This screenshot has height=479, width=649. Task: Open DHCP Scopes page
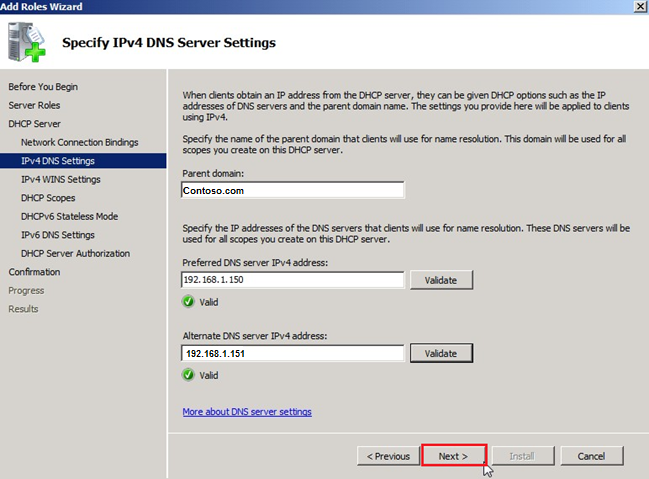point(48,197)
